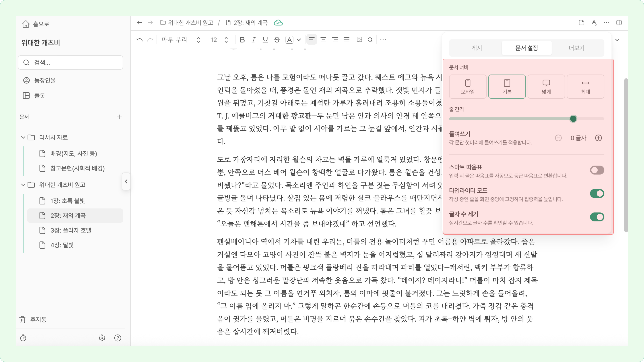Open the header three-dot more menu
644x362 pixels.
click(x=607, y=23)
